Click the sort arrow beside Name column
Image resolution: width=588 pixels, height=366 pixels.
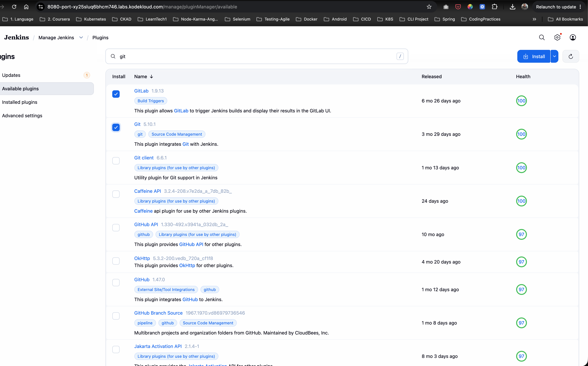[151, 77]
